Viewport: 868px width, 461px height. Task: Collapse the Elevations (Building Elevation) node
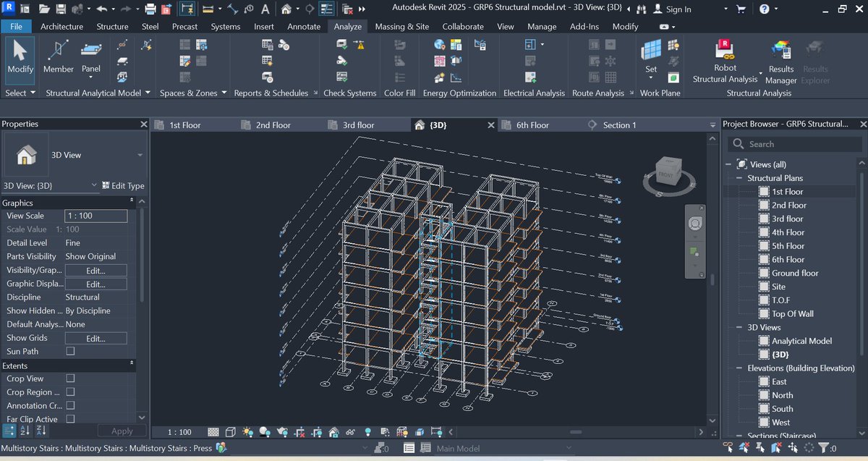740,368
